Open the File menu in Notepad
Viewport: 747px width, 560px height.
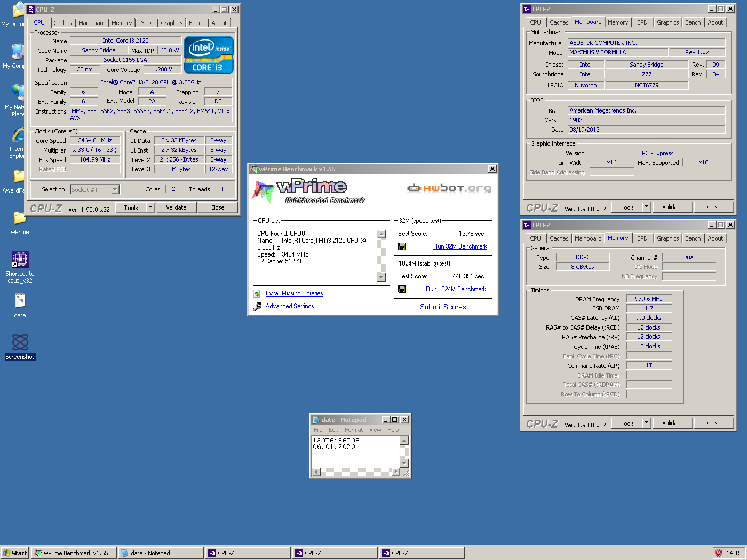[318, 430]
